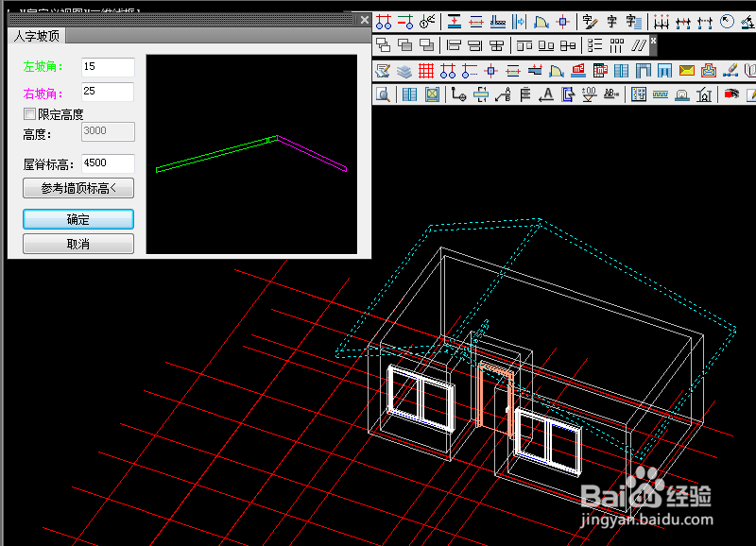The height and width of the screenshot is (546, 756).
Task: Click the leader text underlined A icon
Action: click(x=546, y=94)
